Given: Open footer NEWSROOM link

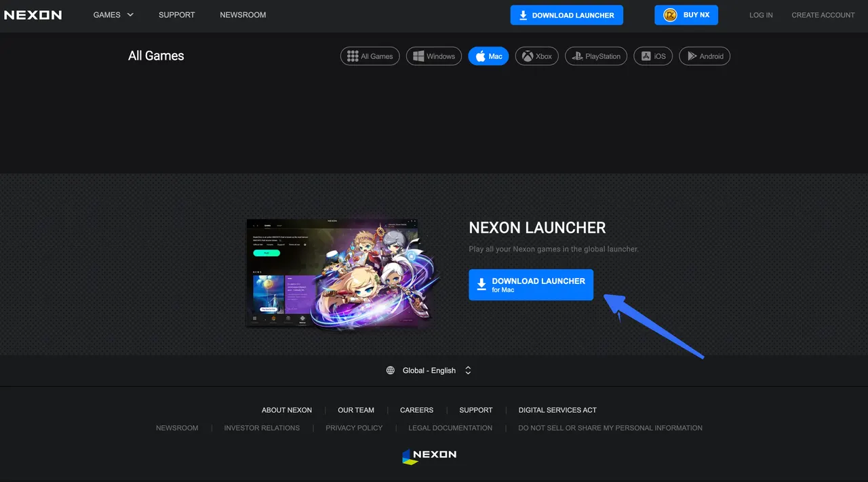Looking at the screenshot, I should click(x=177, y=428).
